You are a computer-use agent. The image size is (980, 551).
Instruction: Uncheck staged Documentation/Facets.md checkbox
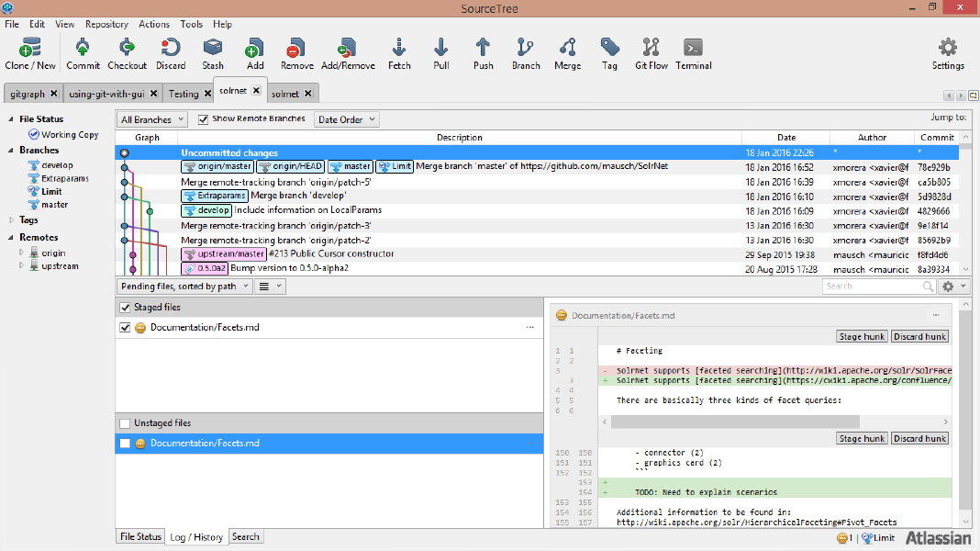pos(125,327)
